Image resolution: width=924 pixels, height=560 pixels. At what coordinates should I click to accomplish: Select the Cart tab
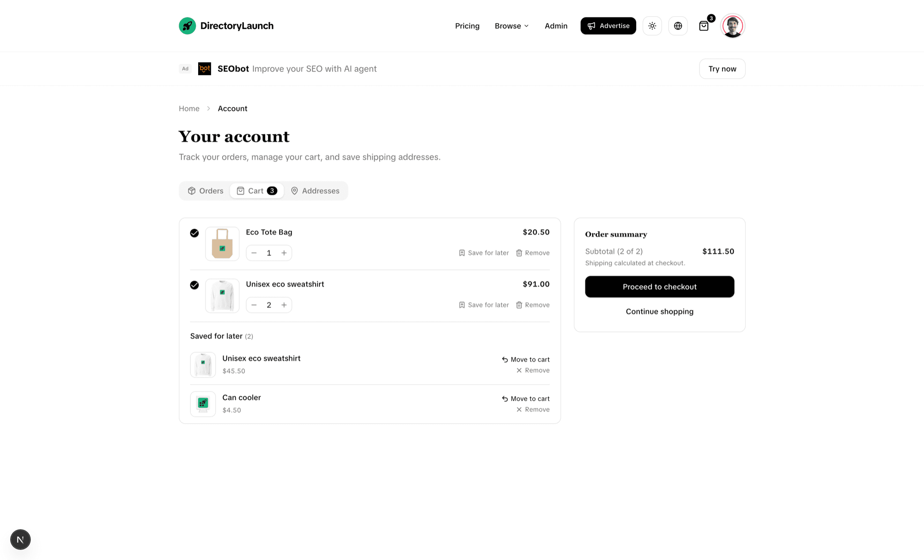click(257, 191)
